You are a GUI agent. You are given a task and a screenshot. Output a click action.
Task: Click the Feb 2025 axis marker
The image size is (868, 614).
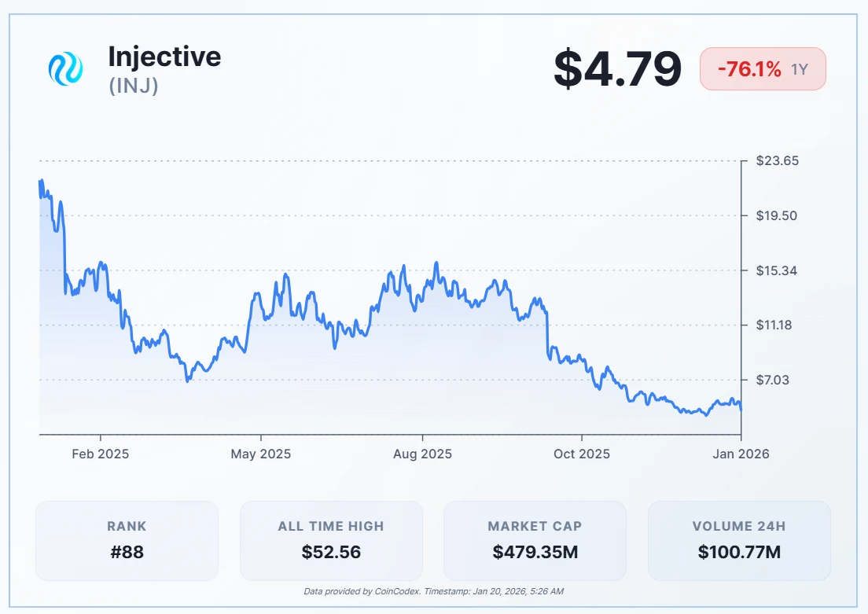click(x=100, y=454)
